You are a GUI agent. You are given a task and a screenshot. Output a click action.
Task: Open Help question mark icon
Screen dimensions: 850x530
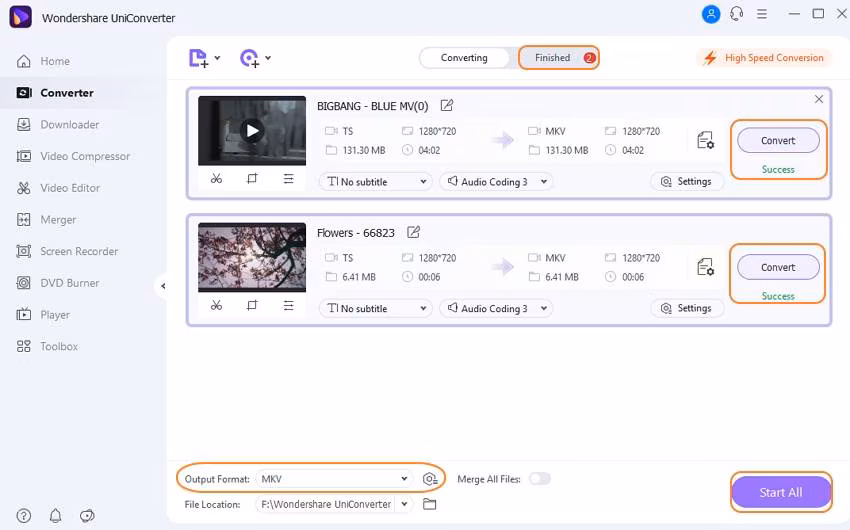coord(23,515)
